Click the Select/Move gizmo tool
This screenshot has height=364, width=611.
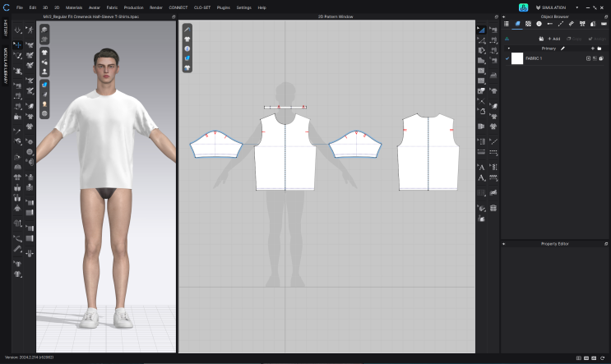18,45
